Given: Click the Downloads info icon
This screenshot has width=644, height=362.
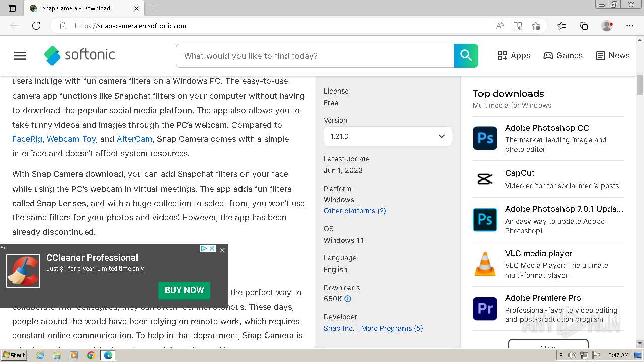Looking at the screenshot, I should pyautogui.click(x=347, y=299).
